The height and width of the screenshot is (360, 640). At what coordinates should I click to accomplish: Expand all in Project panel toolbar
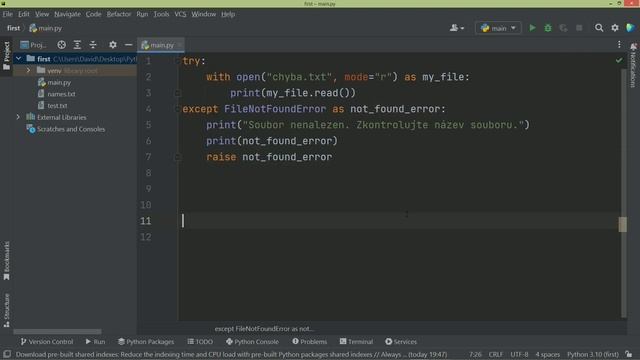(x=77, y=45)
